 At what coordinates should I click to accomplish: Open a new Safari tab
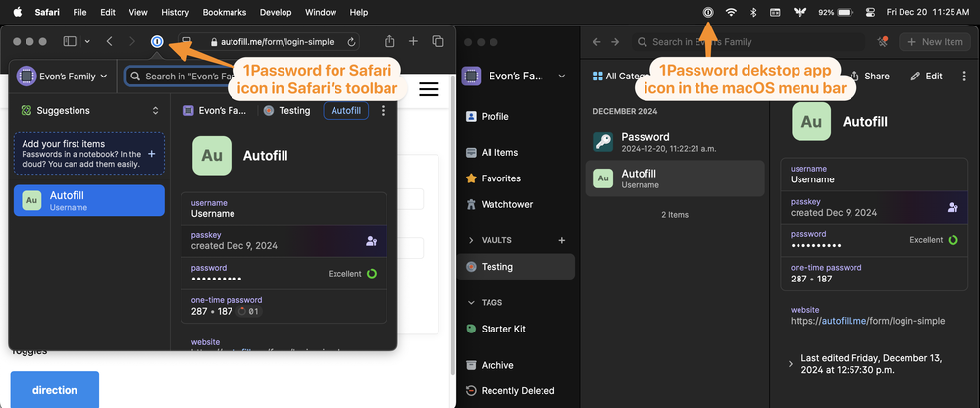[413, 42]
